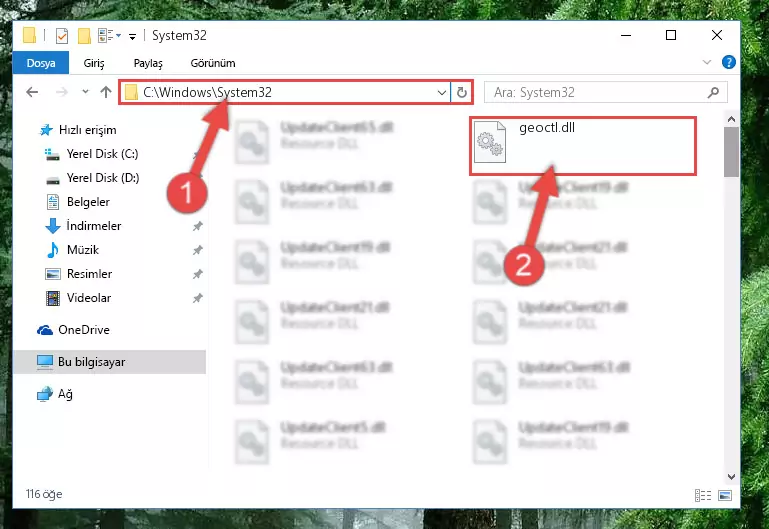Switch to large icons view
This screenshot has height=529, width=769.
[x=725, y=495]
